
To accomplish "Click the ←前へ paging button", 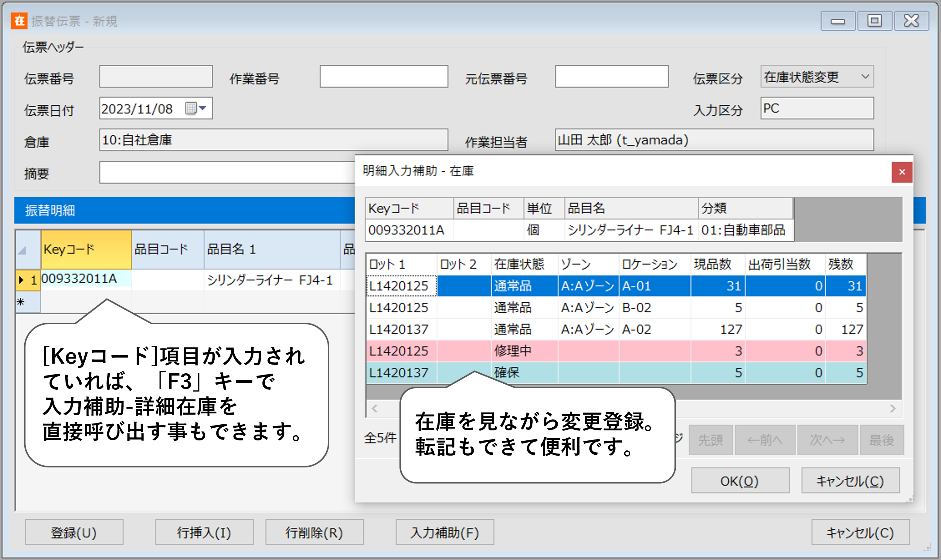I will (765, 440).
